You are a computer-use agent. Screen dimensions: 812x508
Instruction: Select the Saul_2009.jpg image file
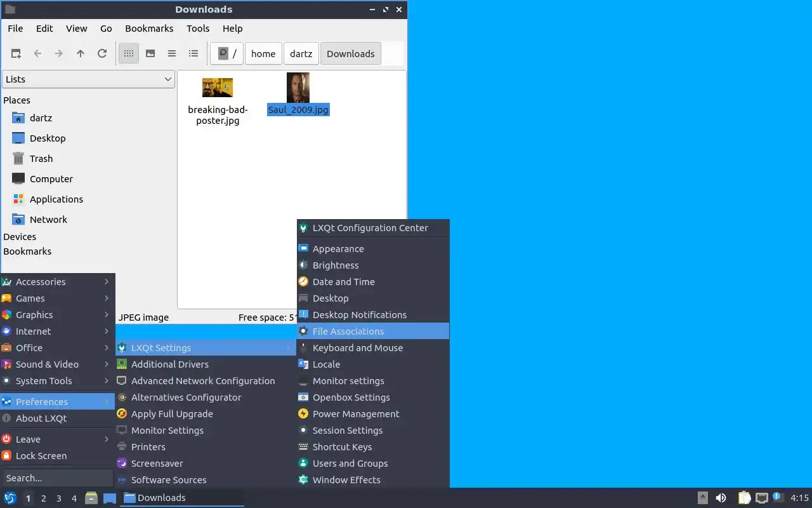[298, 94]
